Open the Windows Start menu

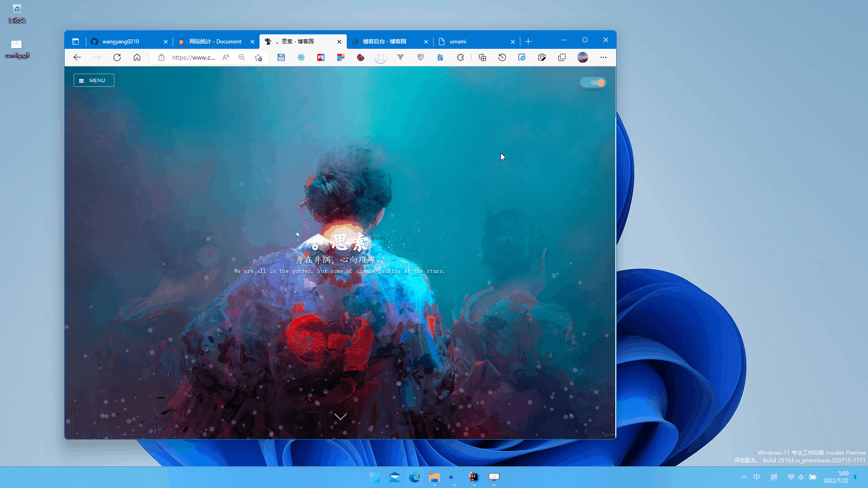(x=375, y=477)
